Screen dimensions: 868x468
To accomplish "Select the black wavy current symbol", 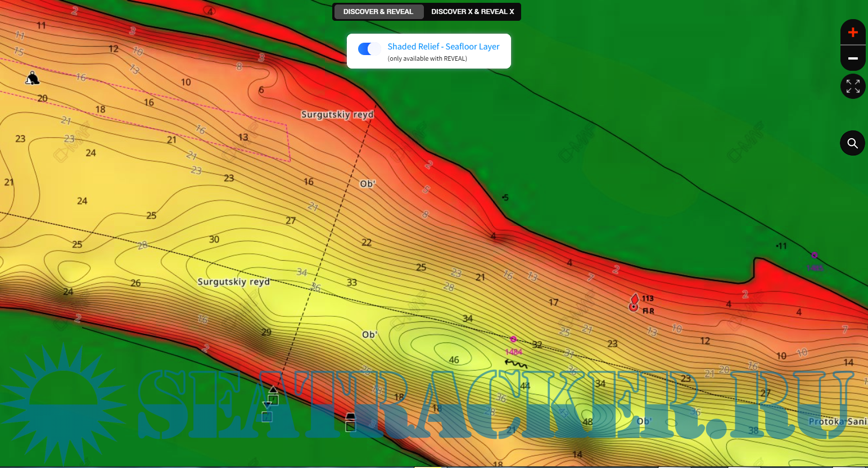I will (x=515, y=364).
